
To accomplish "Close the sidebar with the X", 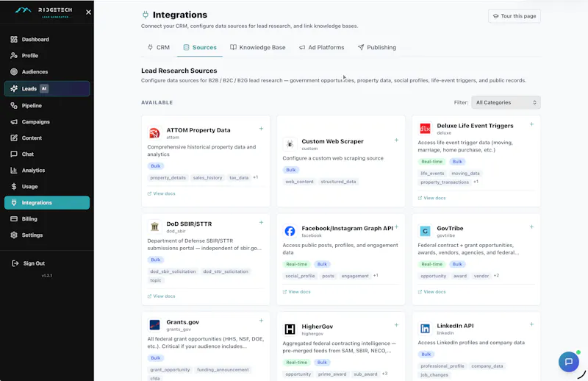I will coord(88,12).
